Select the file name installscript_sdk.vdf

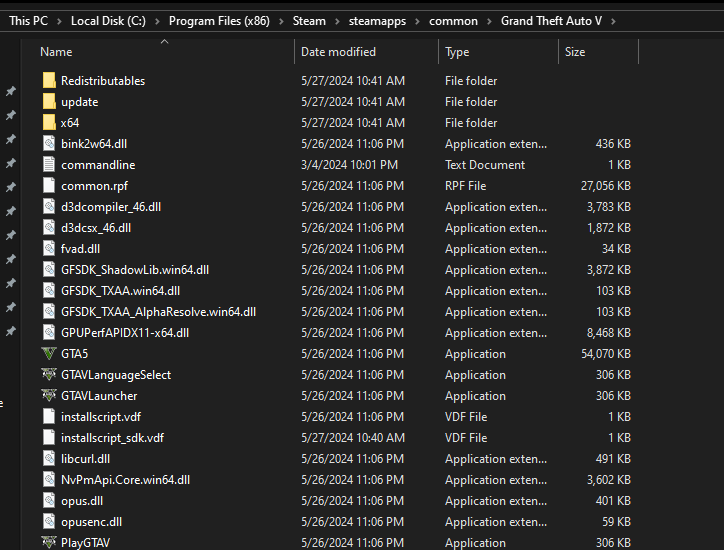click(x=112, y=438)
